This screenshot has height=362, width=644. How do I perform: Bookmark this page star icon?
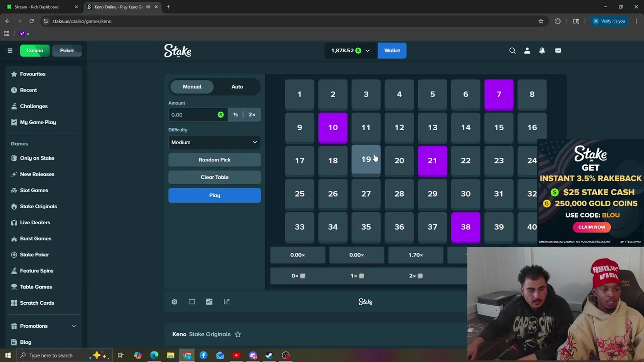(541, 21)
